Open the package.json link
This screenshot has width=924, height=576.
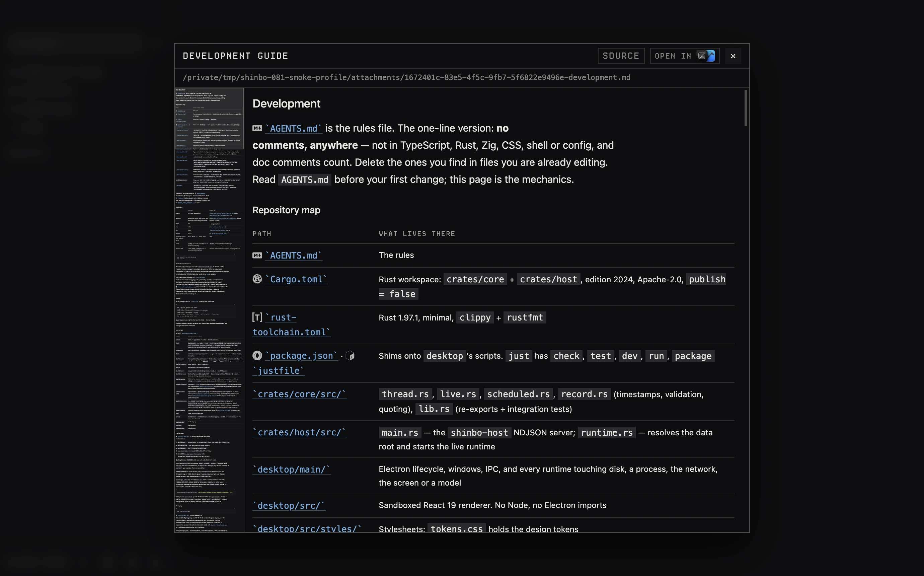pos(301,356)
